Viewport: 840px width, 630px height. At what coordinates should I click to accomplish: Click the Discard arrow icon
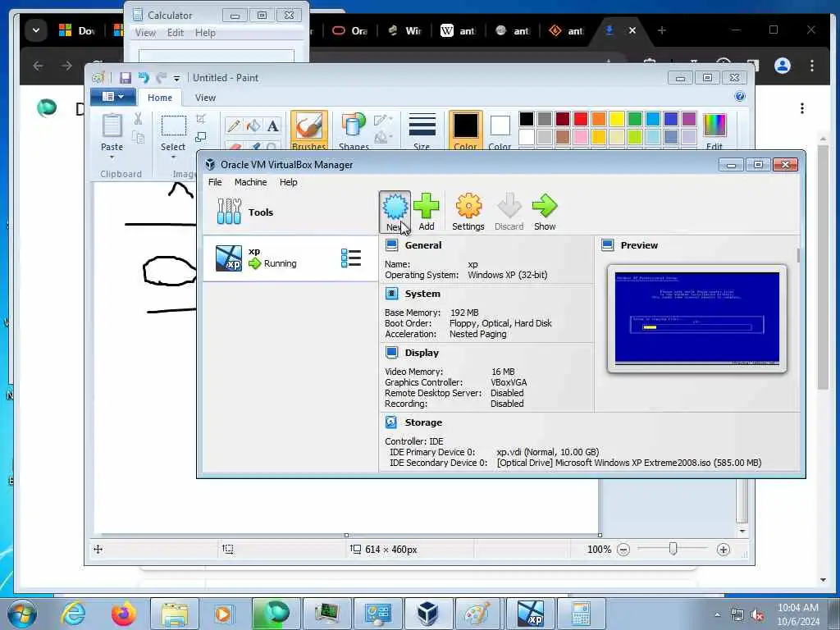509,212
